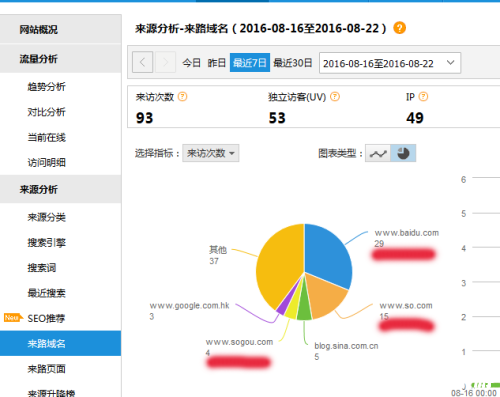Open the orange help icon beside page title
The width and height of the screenshot is (500, 397).
coord(399,28)
